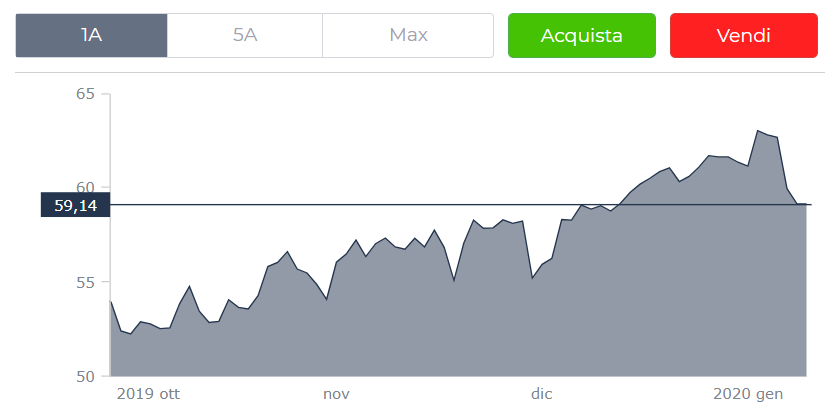Click the sharp dip just before dic

coord(532,278)
